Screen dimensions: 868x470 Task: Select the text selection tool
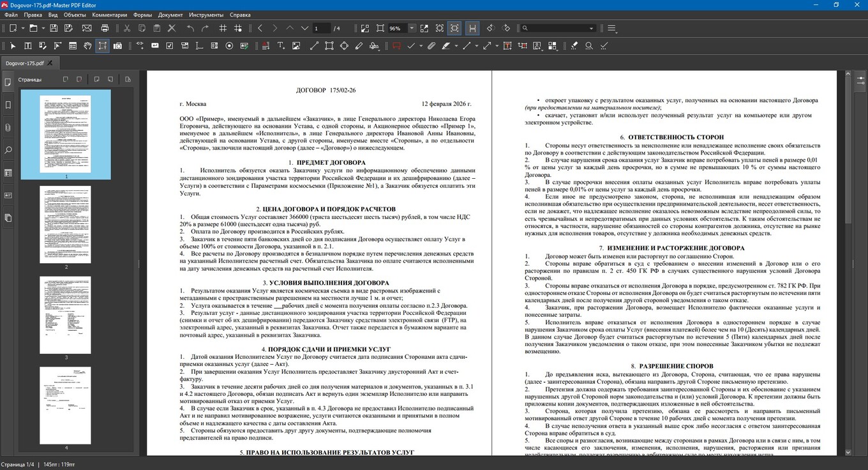[28, 46]
